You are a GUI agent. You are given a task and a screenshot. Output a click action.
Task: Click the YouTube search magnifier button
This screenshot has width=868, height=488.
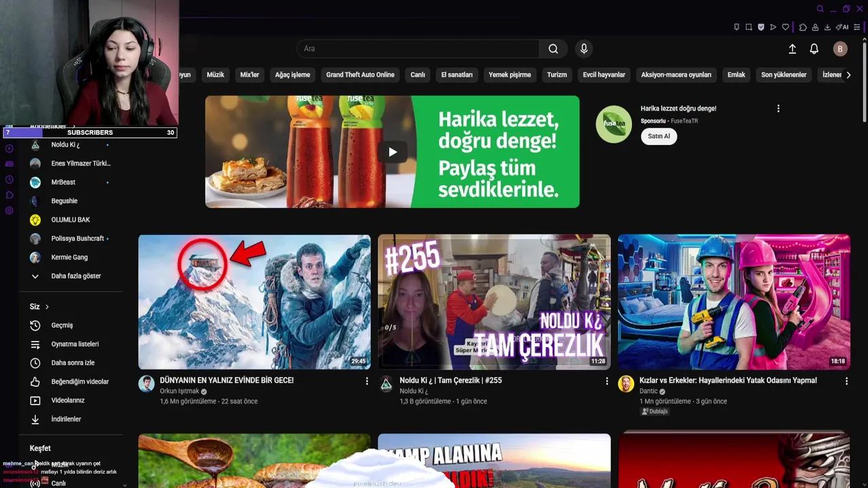[x=553, y=49]
